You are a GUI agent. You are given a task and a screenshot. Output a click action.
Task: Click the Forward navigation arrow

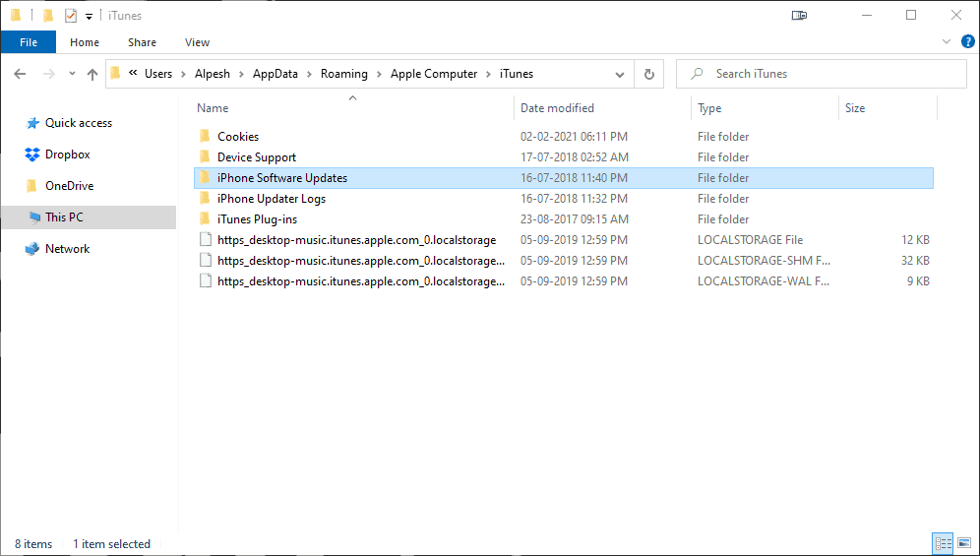[x=49, y=74]
